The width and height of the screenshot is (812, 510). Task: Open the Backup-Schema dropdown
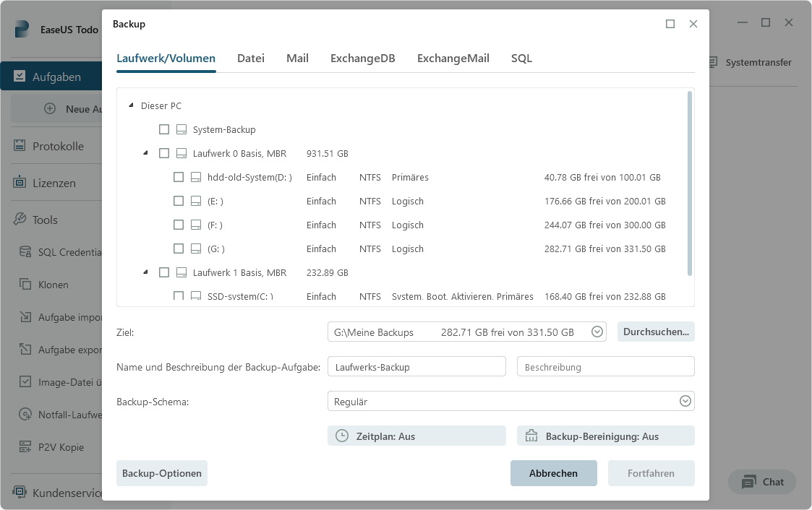685,401
